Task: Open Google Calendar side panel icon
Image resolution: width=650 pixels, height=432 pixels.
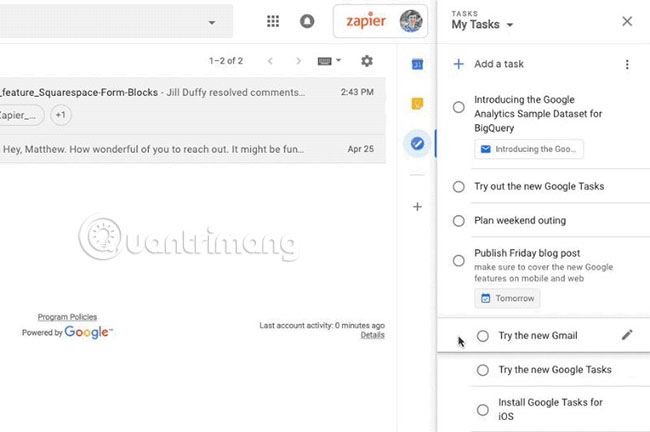Action: point(417,64)
